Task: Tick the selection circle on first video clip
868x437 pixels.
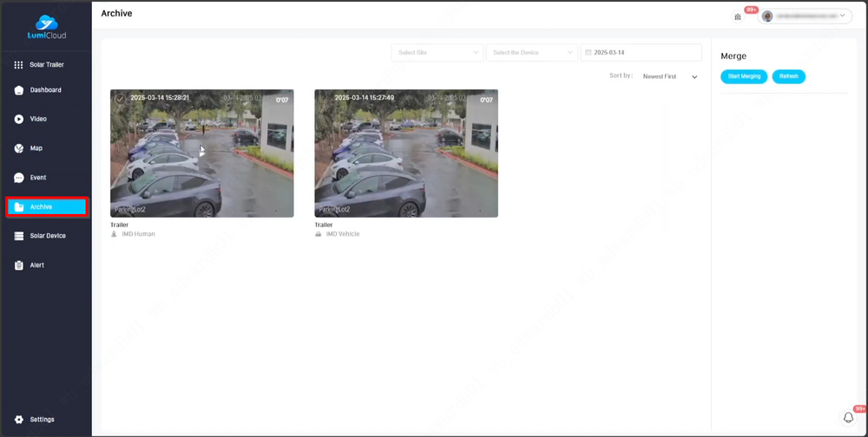Action: click(120, 98)
